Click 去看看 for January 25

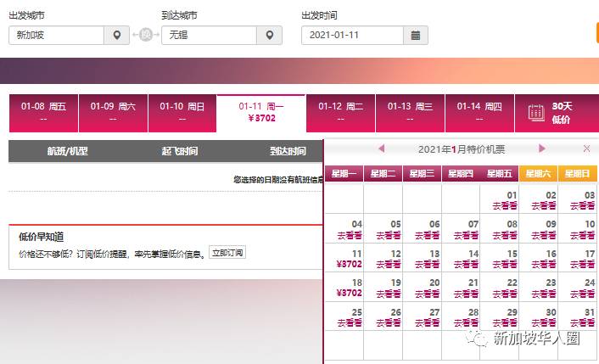pyautogui.click(x=350, y=323)
